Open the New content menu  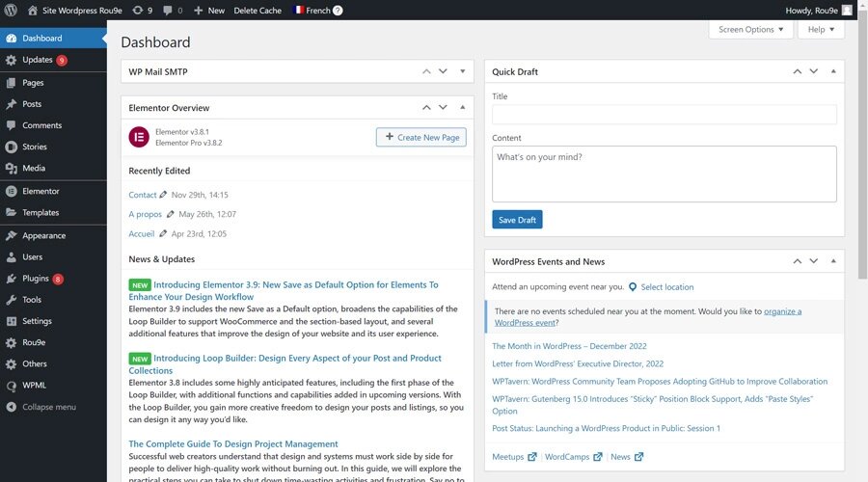pyautogui.click(x=209, y=10)
